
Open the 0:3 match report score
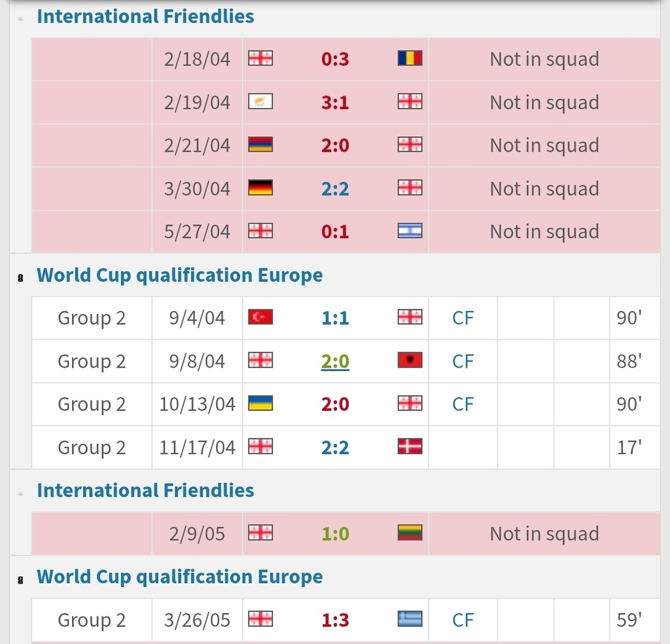click(335, 59)
